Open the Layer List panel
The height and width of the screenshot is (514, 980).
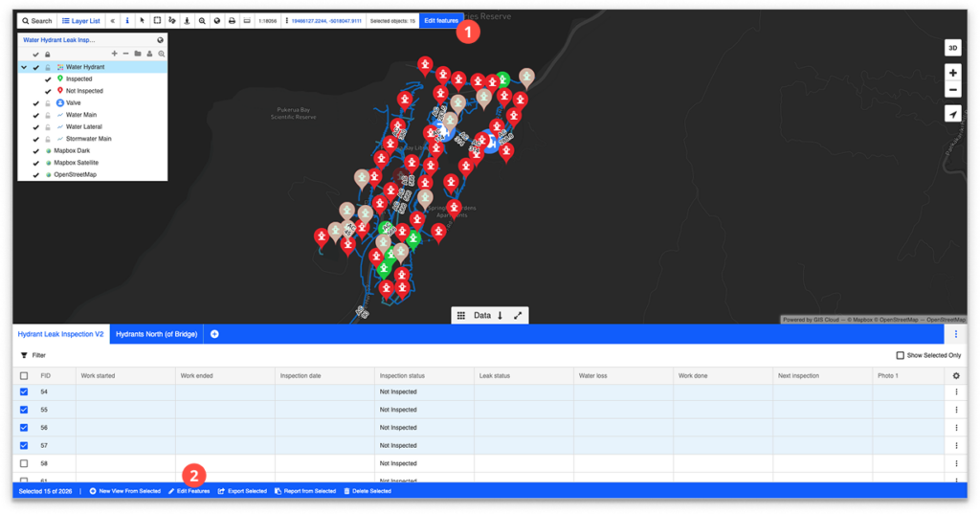[79, 20]
